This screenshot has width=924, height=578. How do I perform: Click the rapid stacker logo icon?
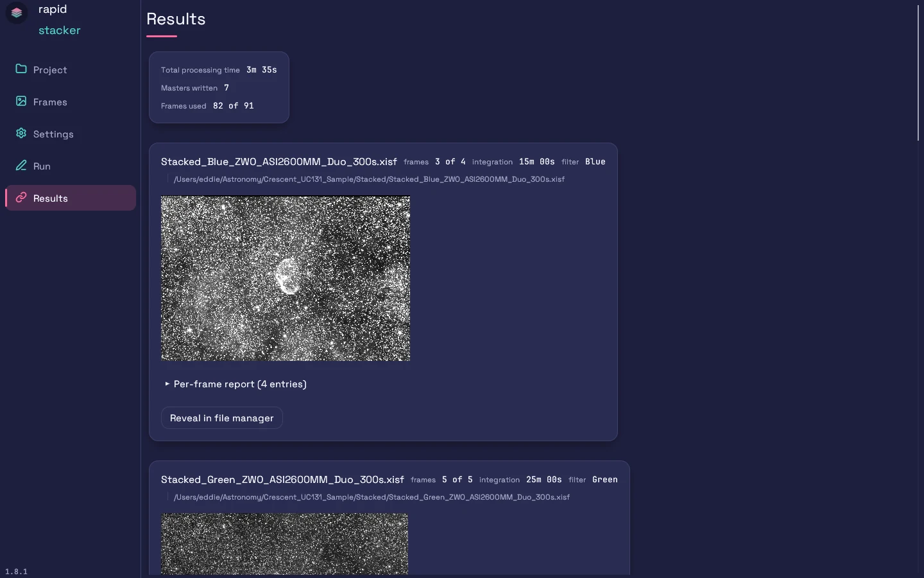[x=17, y=12]
